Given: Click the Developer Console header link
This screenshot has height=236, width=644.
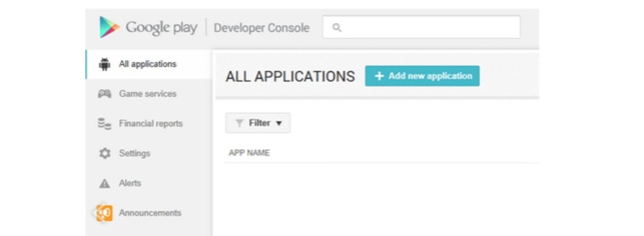Looking at the screenshot, I should [262, 28].
